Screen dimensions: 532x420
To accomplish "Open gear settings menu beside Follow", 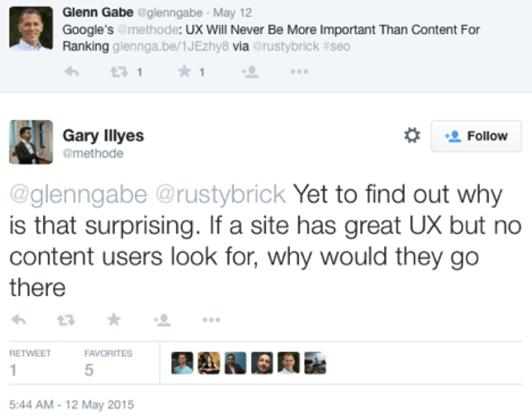I will (412, 135).
